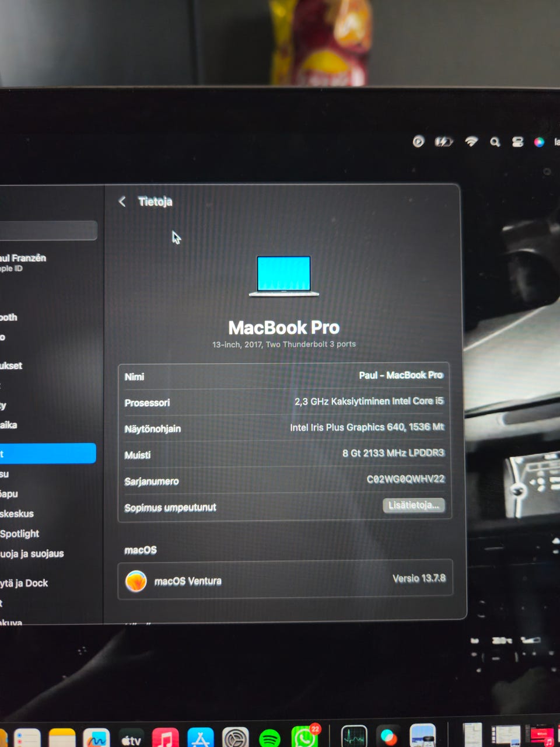Viewport: 560px width, 747px height.
Task: Click the 'Nimi' row label
Action: (134, 377)
